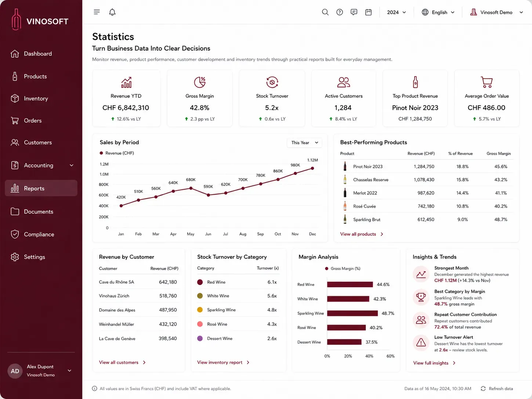Click the Best Category trophy icon

click(x=421, y=297)
